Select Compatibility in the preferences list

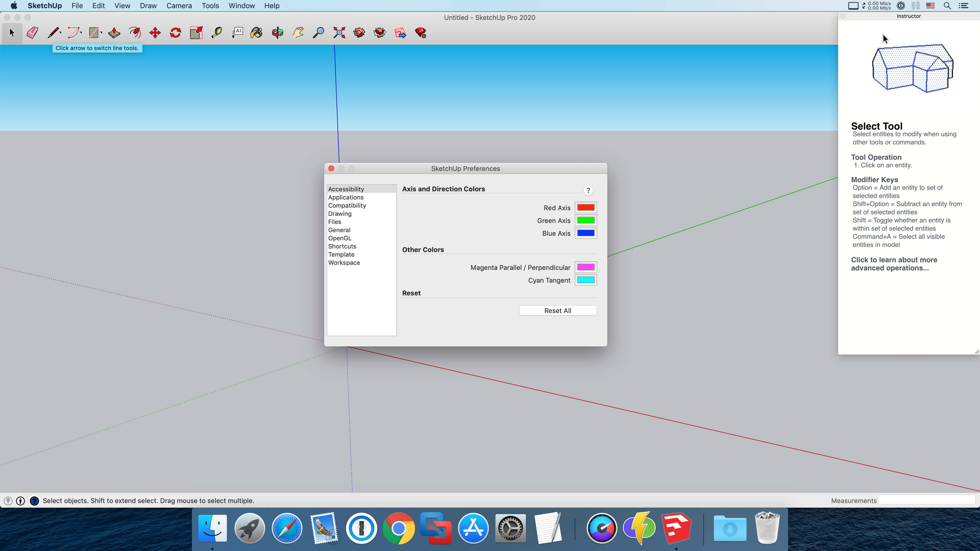coord(361,205)
